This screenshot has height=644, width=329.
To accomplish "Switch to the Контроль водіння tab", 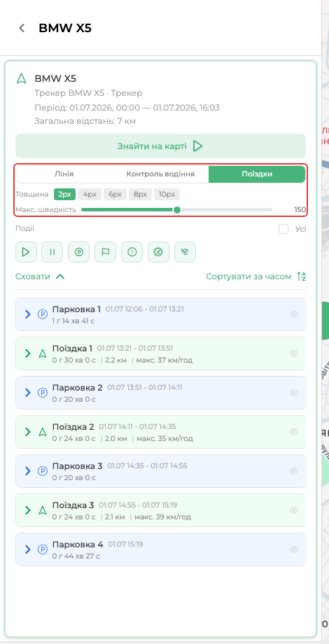I will (160, 174).
